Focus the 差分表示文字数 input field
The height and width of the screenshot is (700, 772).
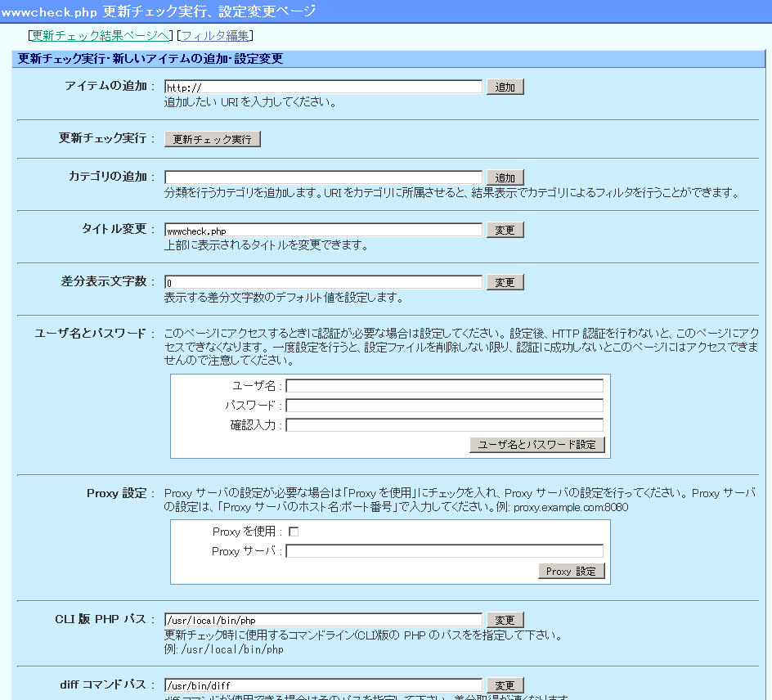pos(324,283)
